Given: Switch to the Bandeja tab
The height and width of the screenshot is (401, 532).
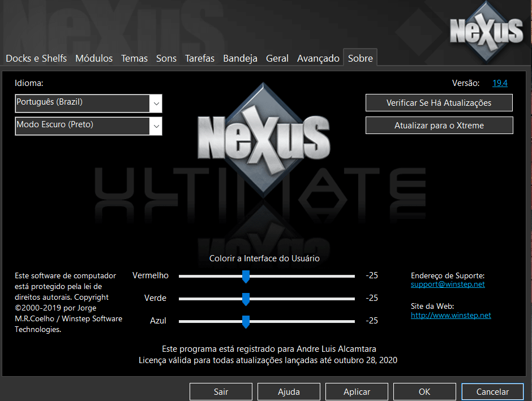Looking at the screenshot, I should coord(240,58).
